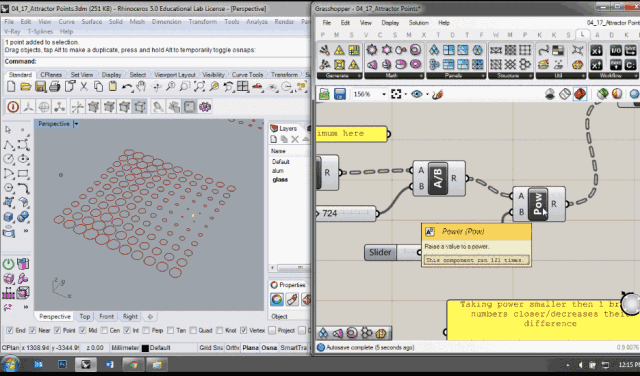The image size is (640, 376).
Task: Click the Print icon in Standard toolbar
Action: tap(54, 87)
